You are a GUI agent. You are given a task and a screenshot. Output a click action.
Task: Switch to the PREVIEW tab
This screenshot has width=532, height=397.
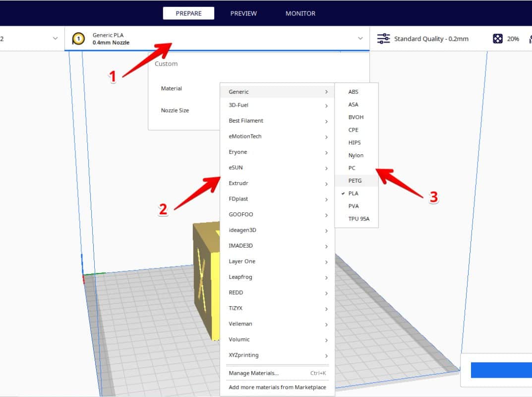click(243, 13)
